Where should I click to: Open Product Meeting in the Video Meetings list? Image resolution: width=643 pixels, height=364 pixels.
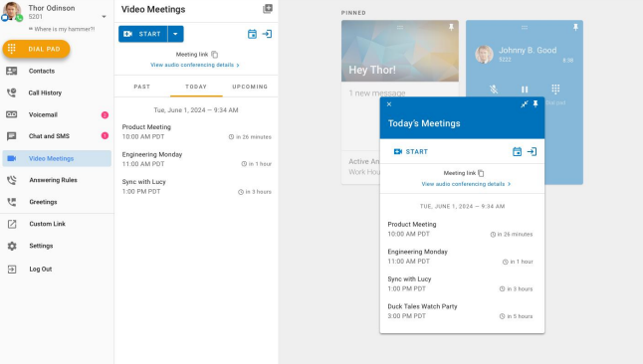coord(196,131)
